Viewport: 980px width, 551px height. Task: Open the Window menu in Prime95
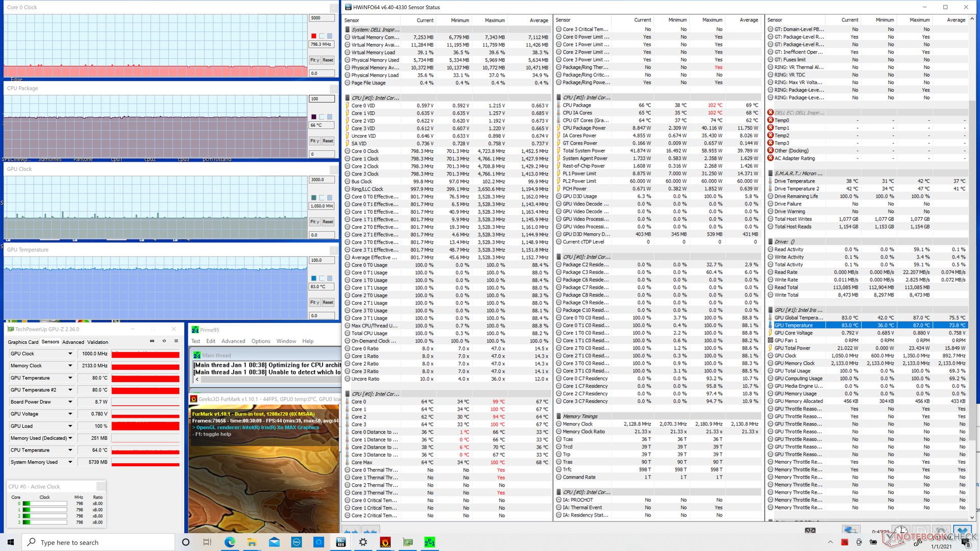(286, 341)
